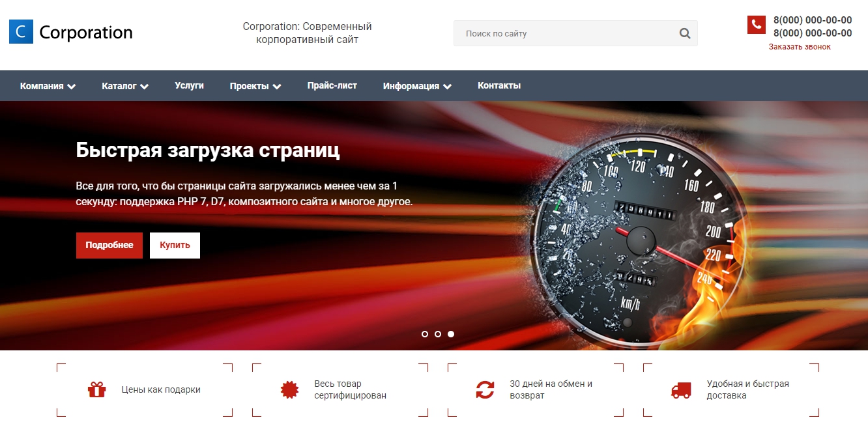This screenshot has width=868, height=422.
Task: Click the certified goods badge icon
Action: click(289, 389)
